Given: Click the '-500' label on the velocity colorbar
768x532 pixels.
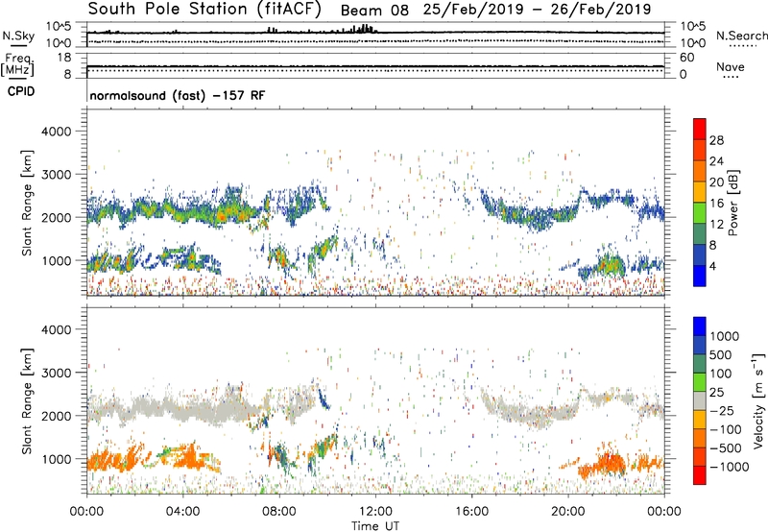Looking at the screenshot, I should click(x=726, y=447).
